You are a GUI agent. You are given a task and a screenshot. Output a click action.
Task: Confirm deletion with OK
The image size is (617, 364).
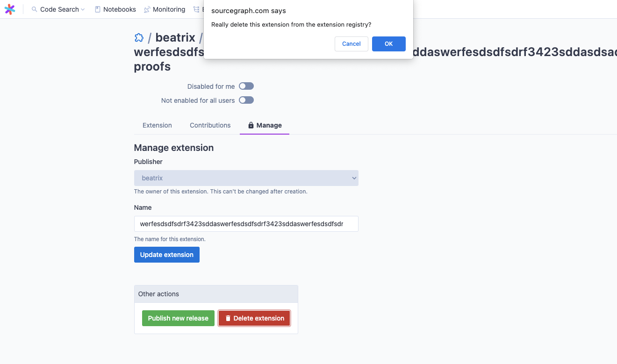tap(389, 44)
